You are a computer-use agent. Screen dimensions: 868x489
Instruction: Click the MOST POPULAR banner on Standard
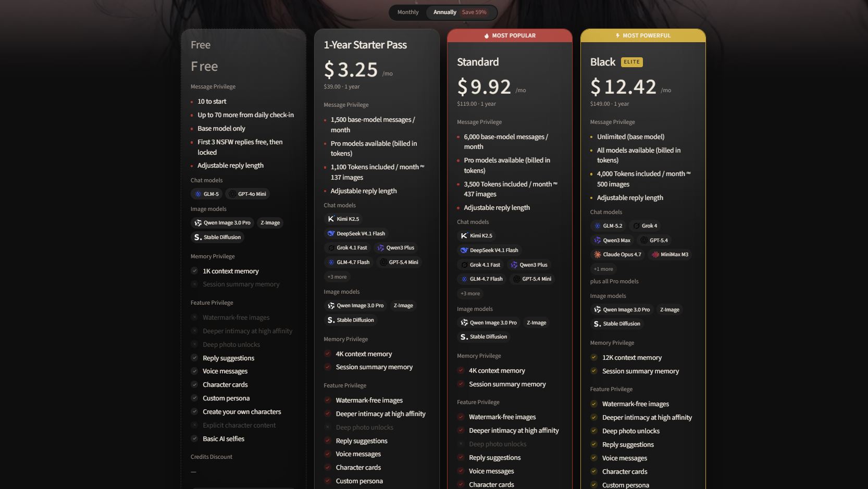click(510, 35)
